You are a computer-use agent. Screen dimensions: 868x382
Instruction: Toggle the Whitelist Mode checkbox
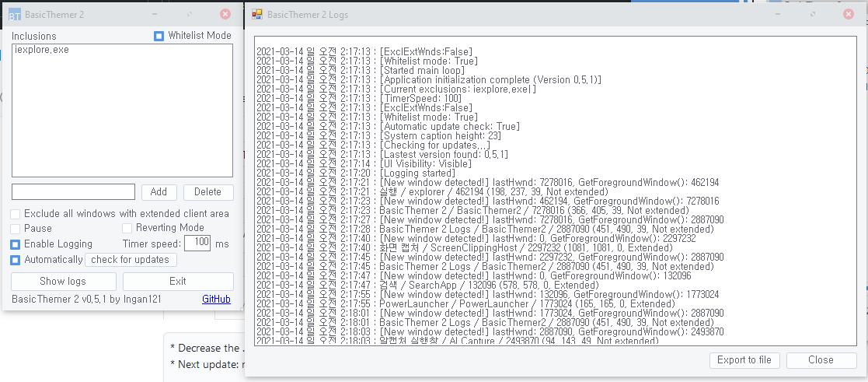(x=159, y=36)
